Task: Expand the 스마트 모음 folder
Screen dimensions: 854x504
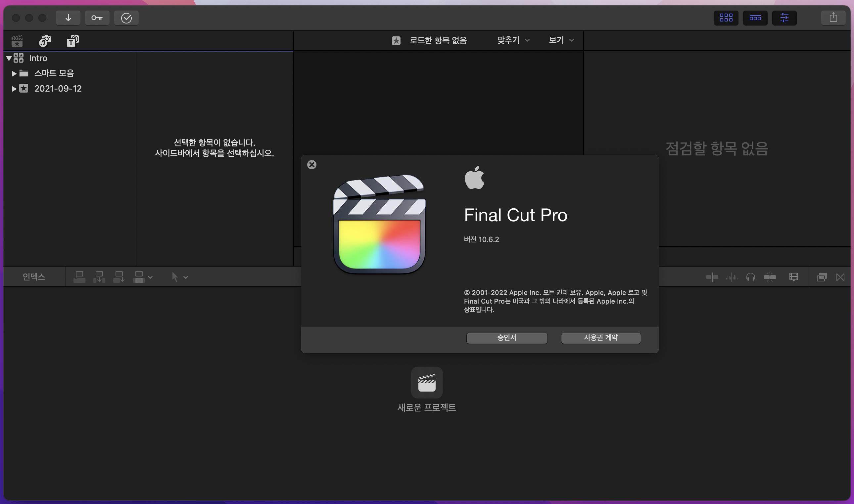Action: tap(14, 73)
